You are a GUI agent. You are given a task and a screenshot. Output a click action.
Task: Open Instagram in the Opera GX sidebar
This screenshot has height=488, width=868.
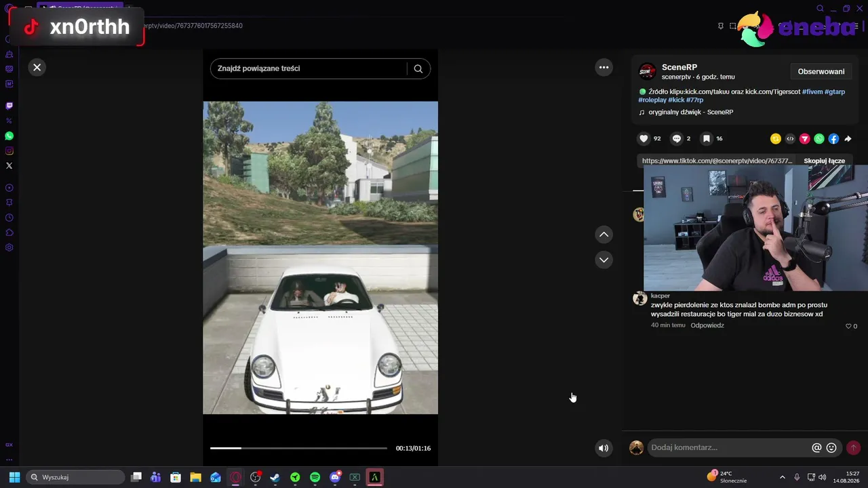click(9, 151)
